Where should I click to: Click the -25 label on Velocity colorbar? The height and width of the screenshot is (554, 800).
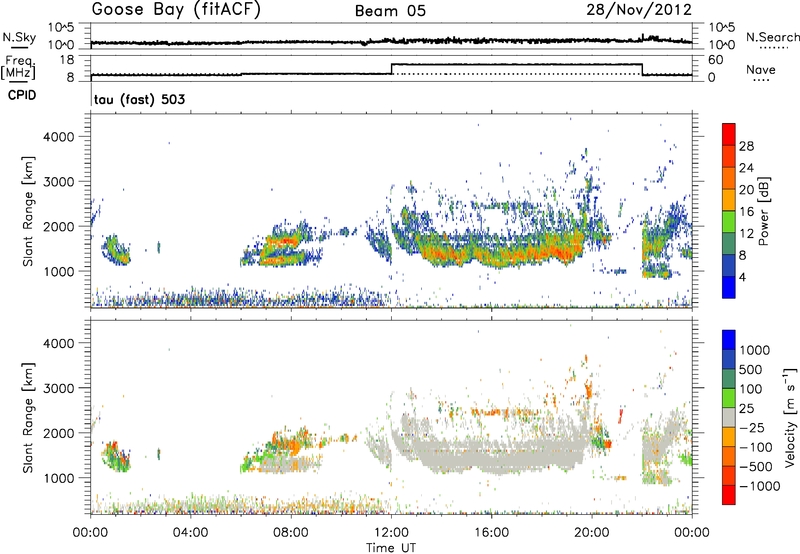click(753, 428)
